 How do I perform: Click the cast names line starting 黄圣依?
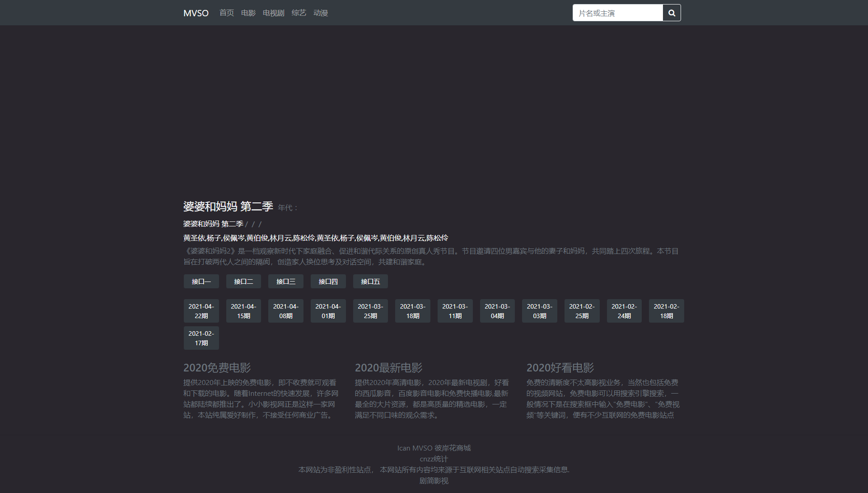316,238
